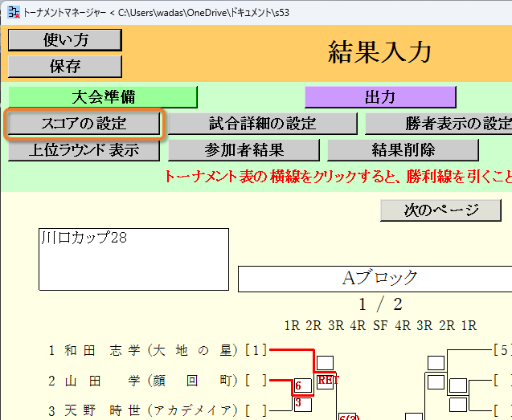Click the red instruction text about 横線
This screenshot has height=420, width=512.
point(338,177)
